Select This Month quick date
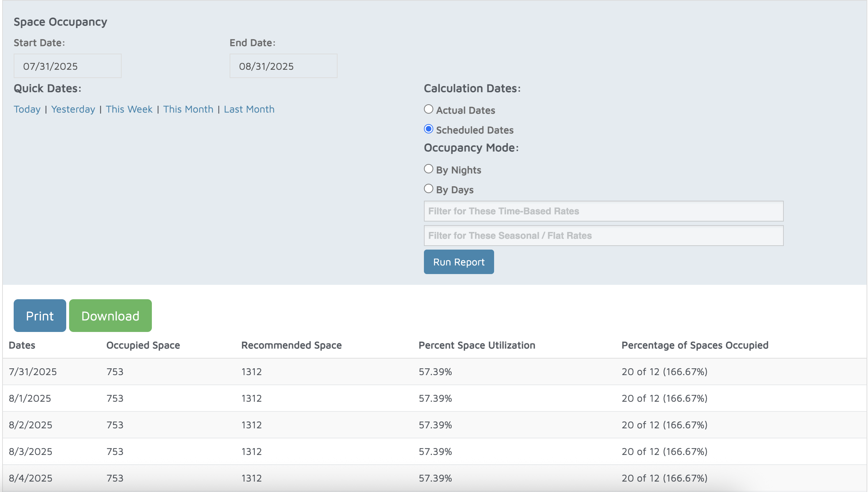 (x=188, y=109)
